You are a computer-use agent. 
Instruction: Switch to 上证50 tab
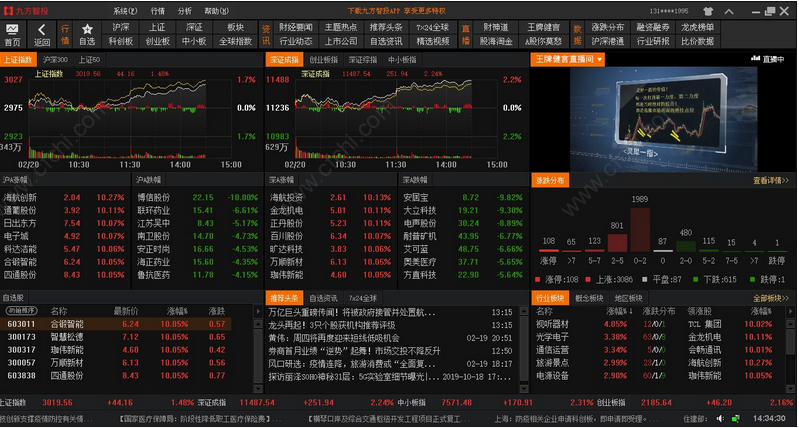coord(89,60)
